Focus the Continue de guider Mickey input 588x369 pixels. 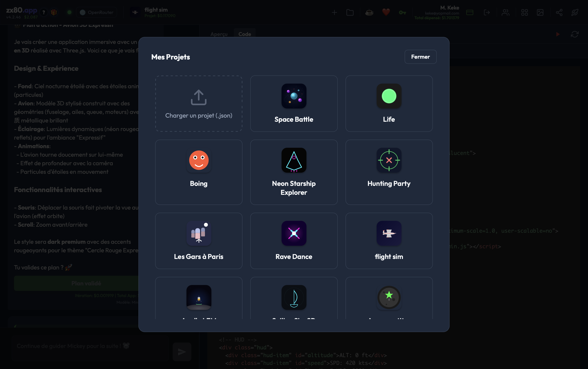[90, 348]
